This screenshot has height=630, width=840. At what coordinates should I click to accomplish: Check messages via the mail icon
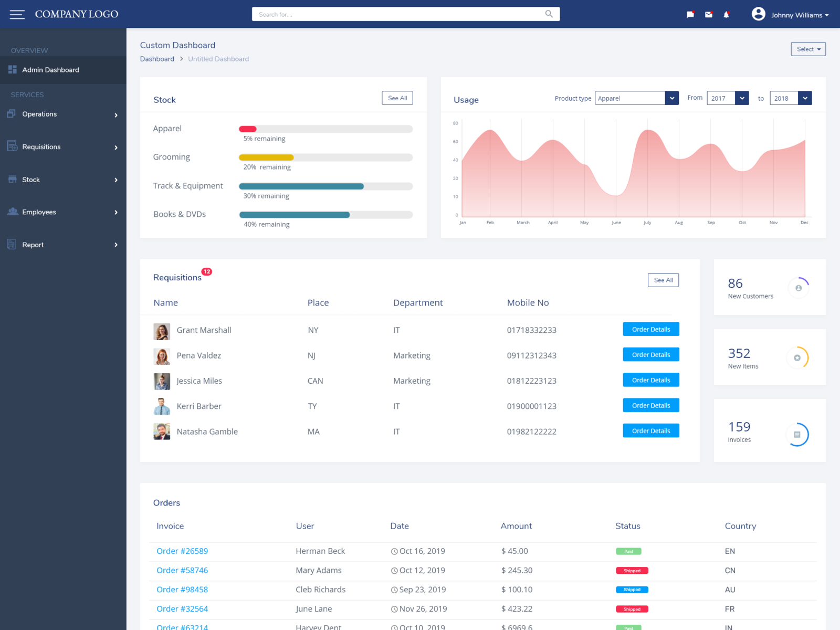click(x=709, y=14)
